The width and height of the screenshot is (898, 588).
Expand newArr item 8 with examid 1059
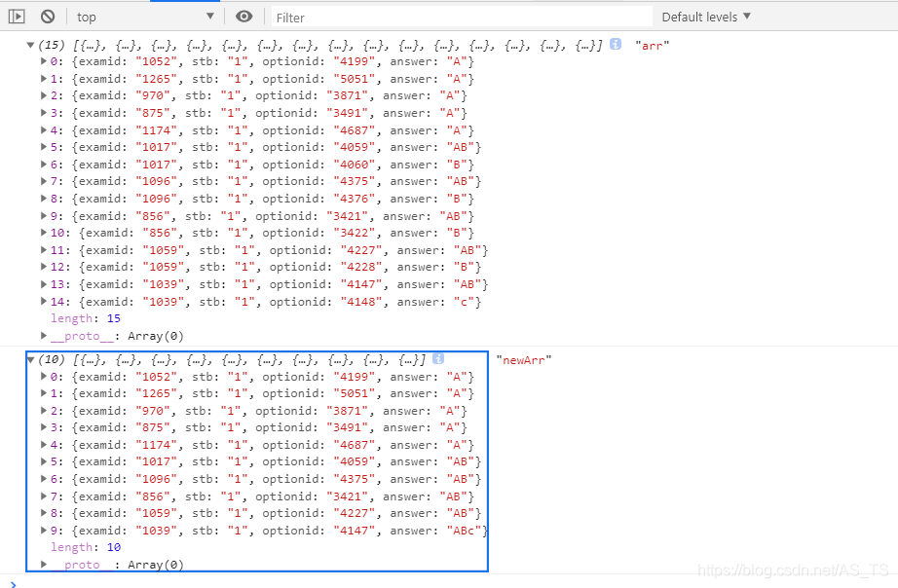[44, 512]
